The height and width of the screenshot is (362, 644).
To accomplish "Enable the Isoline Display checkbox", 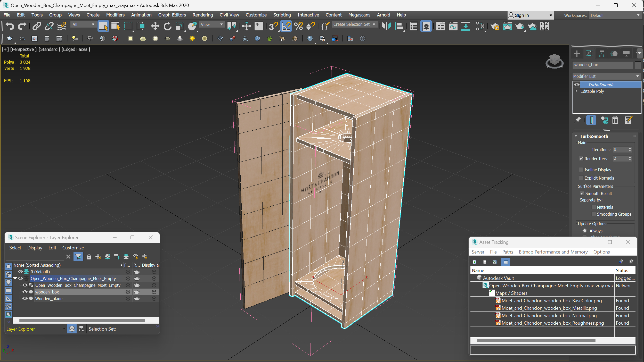I will click(581, 170).
